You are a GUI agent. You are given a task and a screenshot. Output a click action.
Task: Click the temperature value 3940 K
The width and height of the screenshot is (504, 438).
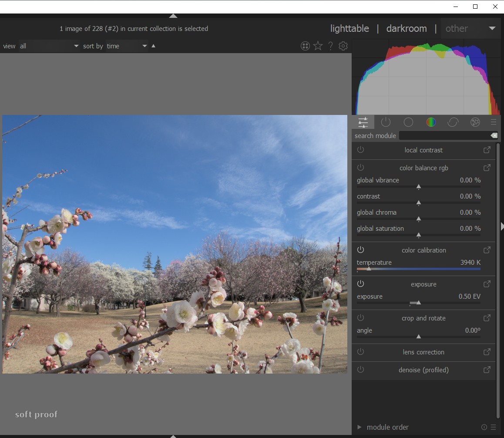[470, 263]
